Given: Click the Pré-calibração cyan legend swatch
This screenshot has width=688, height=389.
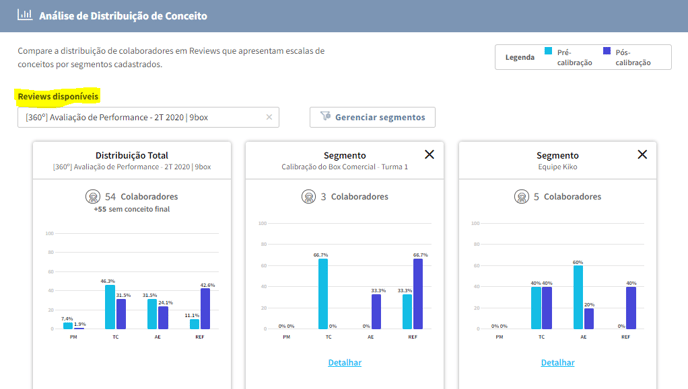Looking at the screenshot, I should tap(548, 51).
